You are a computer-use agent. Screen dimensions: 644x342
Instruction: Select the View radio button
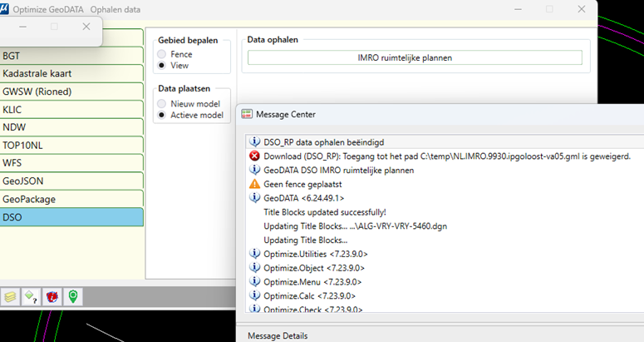tap(162, 66)
